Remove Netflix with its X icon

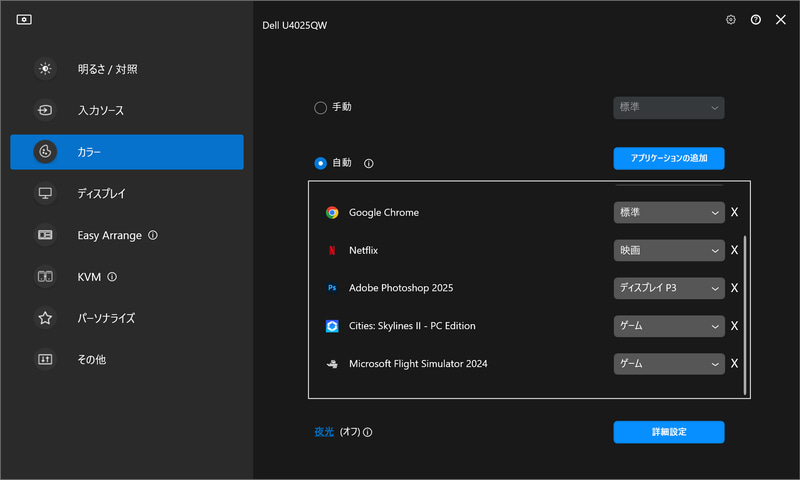pyautogui.click(x=734, y=250)
